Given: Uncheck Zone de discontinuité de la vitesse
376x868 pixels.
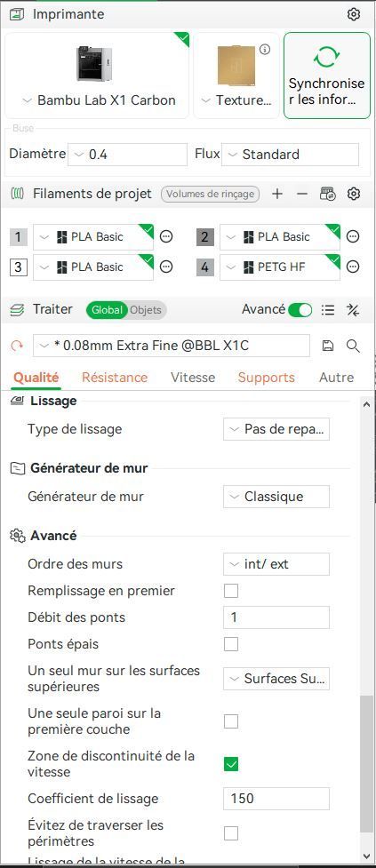Looking at the screenshot, I should tap(231, 764).
